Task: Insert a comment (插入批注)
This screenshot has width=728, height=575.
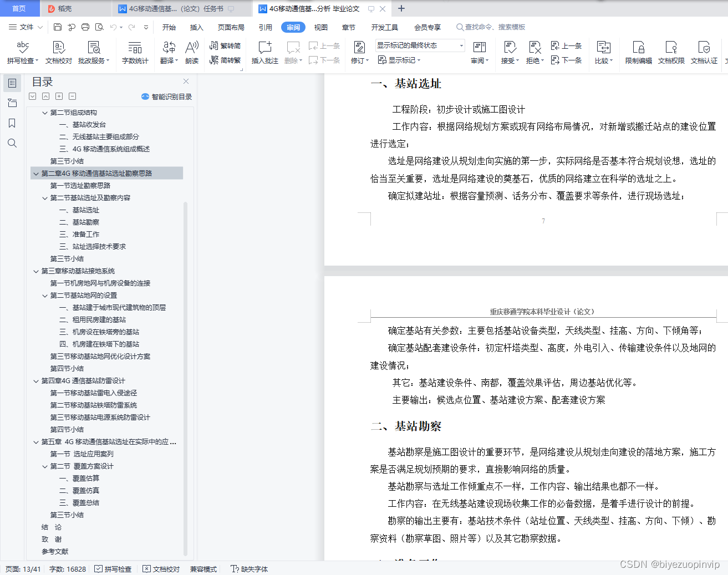Action: tap(264, 53)
